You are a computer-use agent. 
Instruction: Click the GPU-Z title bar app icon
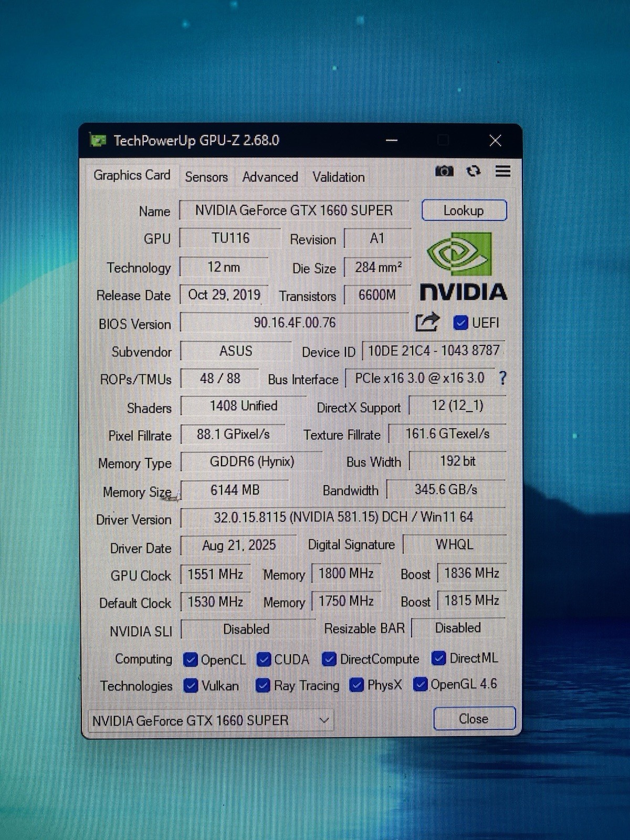tap(98, 140)
